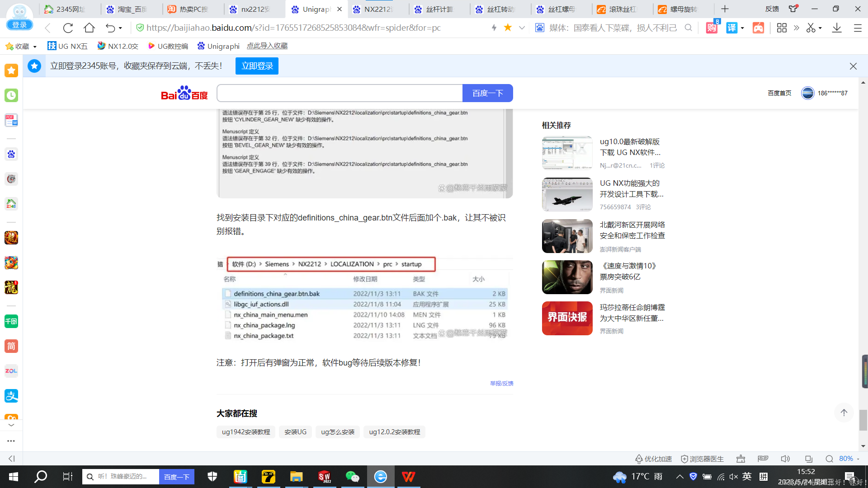Image resolution: width=868 pixels, height=488 pixels.
Task: Show more extensions with double chevron
Action: tap(796, 28)
